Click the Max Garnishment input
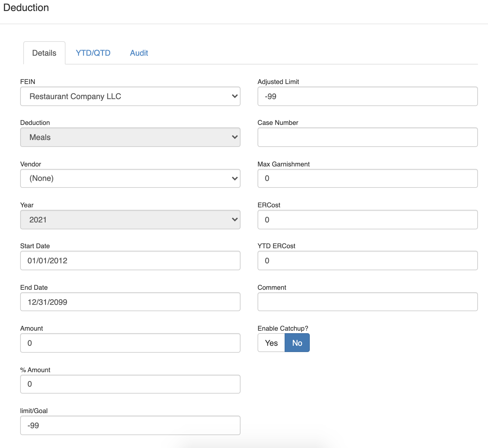 367,178
